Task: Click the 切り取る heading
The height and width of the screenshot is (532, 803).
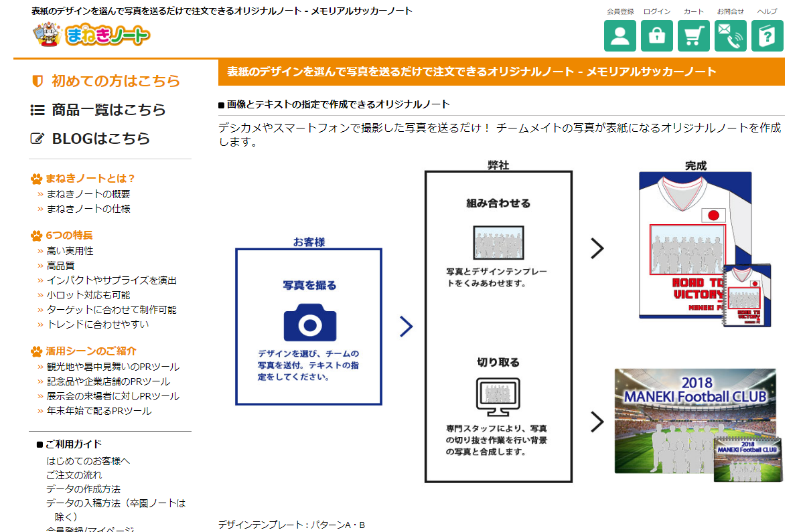Action: click(498, 362)
